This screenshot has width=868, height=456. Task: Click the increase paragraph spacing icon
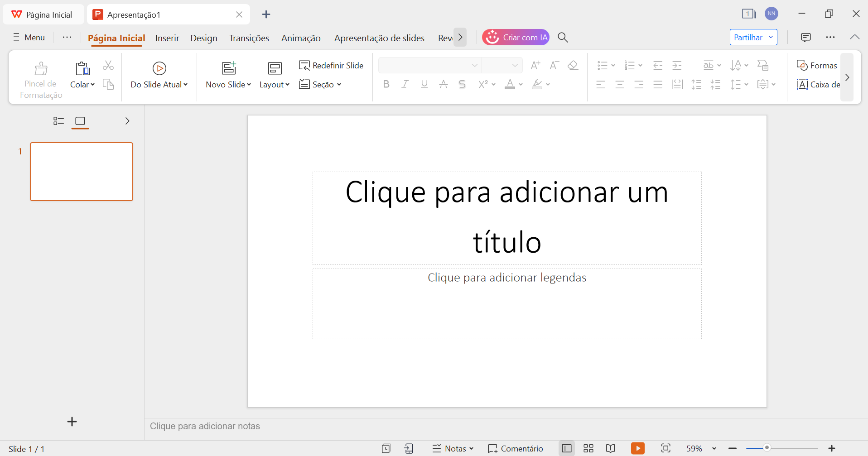click(x=696, y=84)
